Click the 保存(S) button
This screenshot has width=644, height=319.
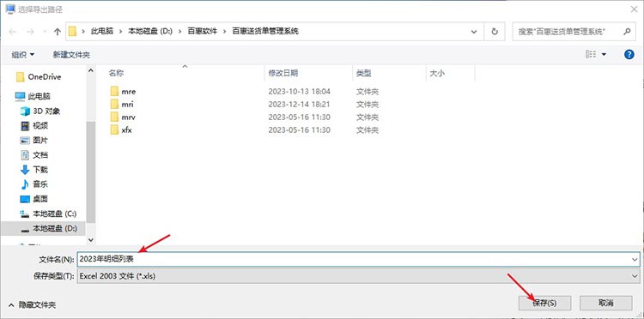coord(544,303)
